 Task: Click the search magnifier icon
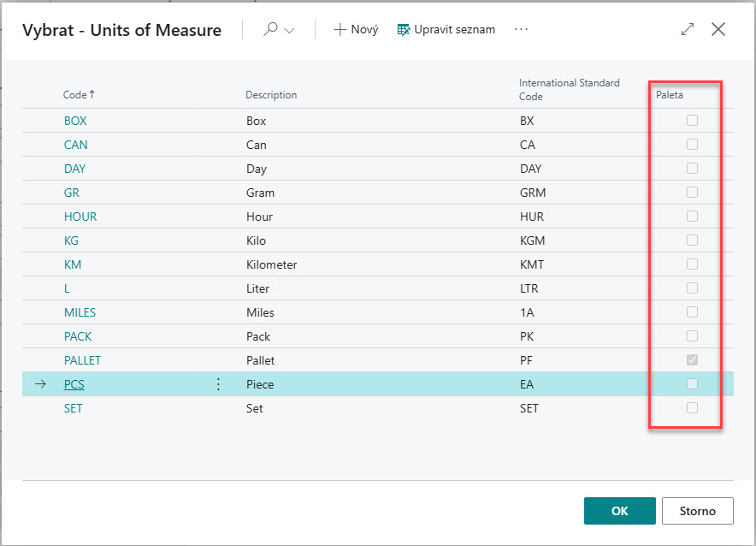[x=271, y=29]
